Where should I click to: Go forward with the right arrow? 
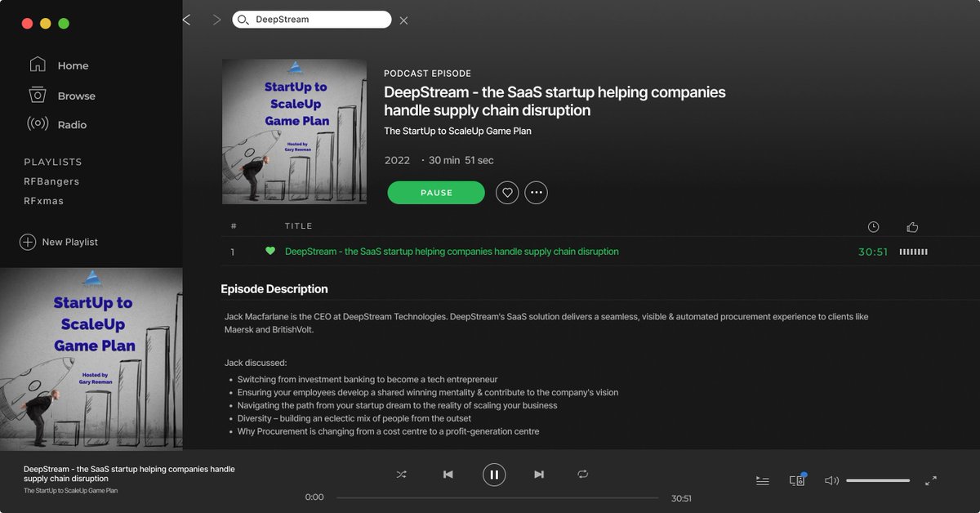(216, 20)
